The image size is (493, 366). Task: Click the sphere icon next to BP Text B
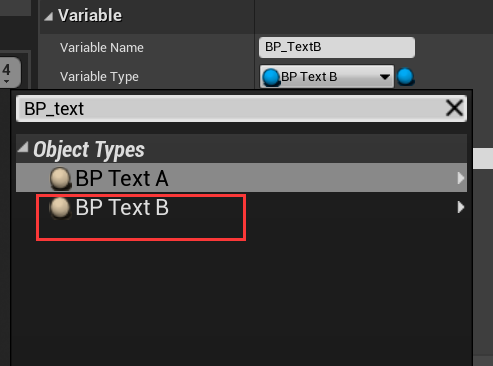pos(60,208)
